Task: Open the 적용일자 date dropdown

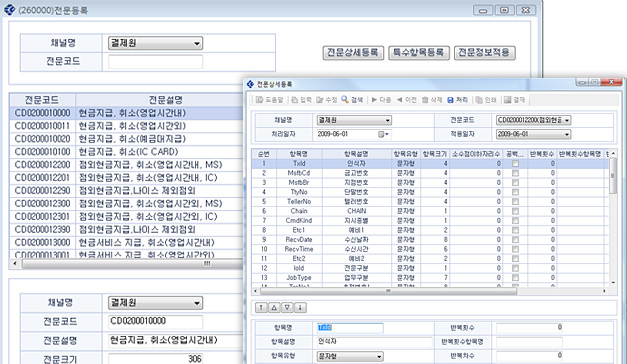Action: click(x=533, y=134)
